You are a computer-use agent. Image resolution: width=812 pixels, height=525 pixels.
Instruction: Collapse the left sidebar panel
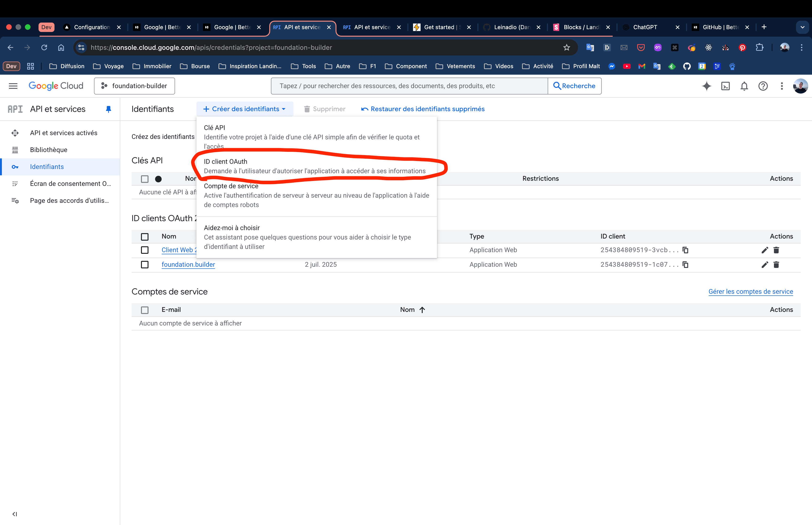point(15,514)
